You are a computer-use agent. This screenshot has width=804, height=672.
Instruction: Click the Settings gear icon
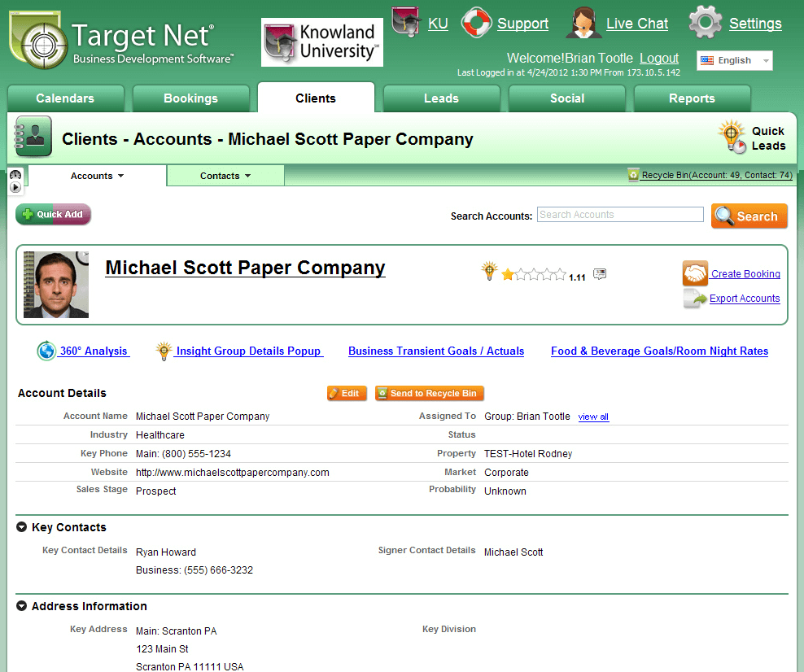click(706, 23)
